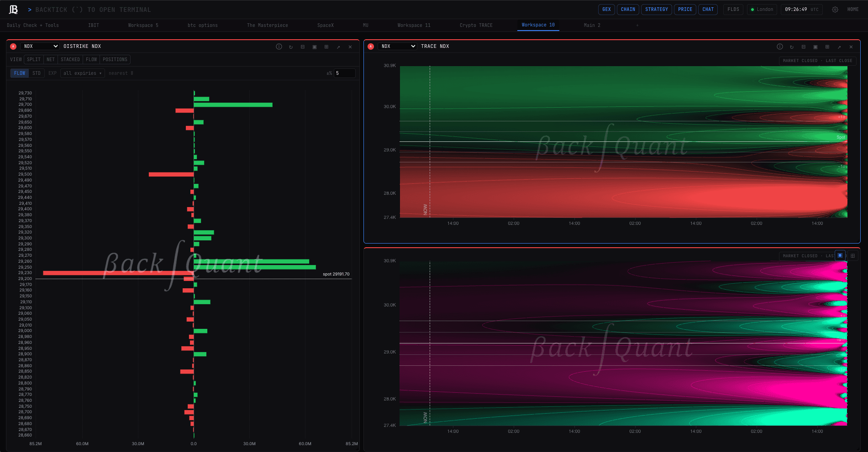
Task: Expand the all expiries dropdown
Action: coord(83,73)
